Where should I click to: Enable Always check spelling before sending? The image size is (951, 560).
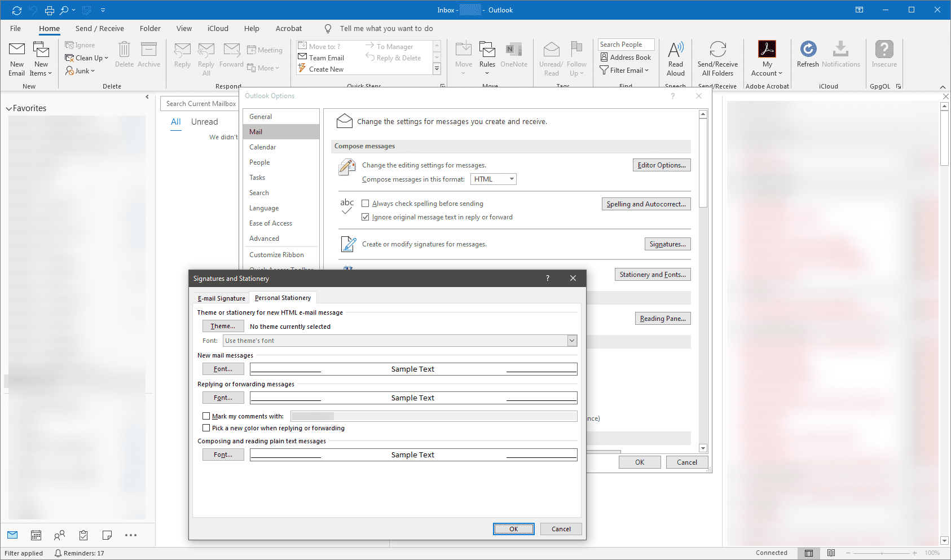point(366,204)
